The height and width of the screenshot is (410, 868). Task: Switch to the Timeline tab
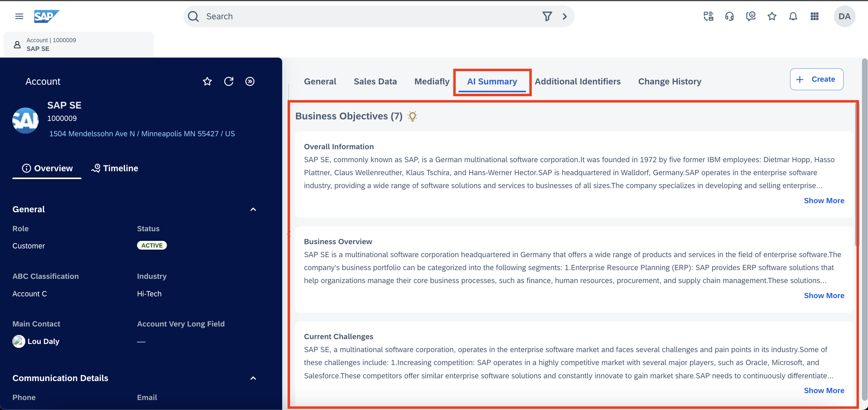click(x=115, y=168)
